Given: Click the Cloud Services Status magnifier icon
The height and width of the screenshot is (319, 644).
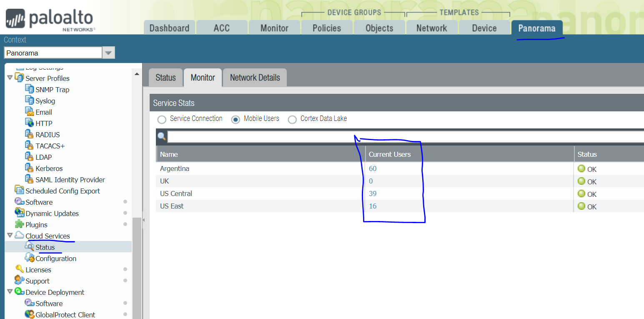Looking at the screenshot, I should pyautogui.click(x=30, y=246).
